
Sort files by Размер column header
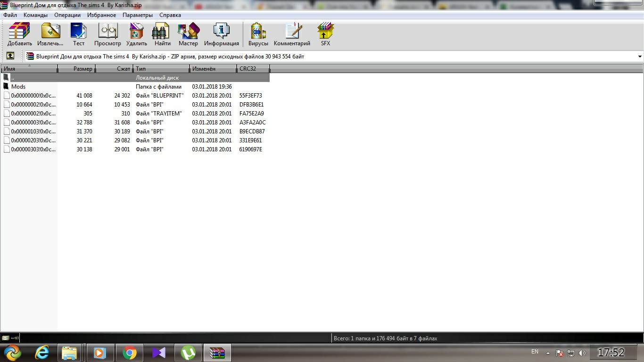point(77,69)
